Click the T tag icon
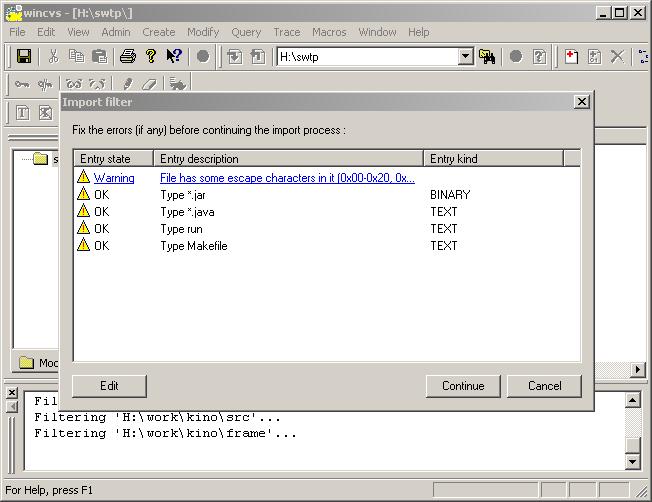This screenshot has height=502, width=652. pos(22,113)
